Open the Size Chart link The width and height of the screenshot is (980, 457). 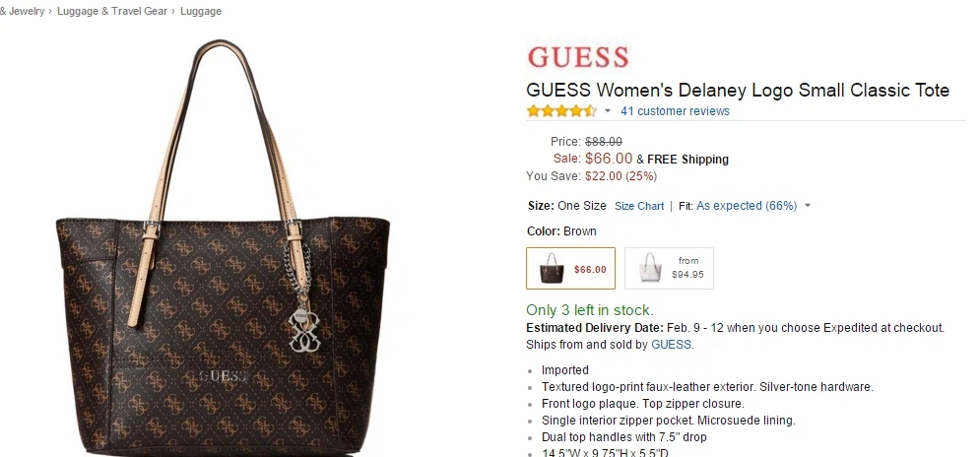click(639, 206)
